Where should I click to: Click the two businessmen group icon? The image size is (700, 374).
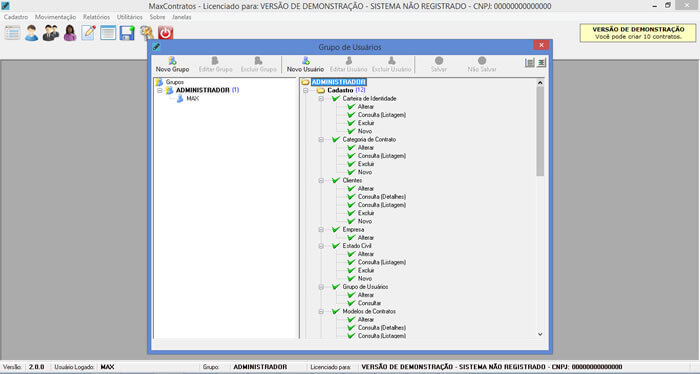tap(50, 33)
